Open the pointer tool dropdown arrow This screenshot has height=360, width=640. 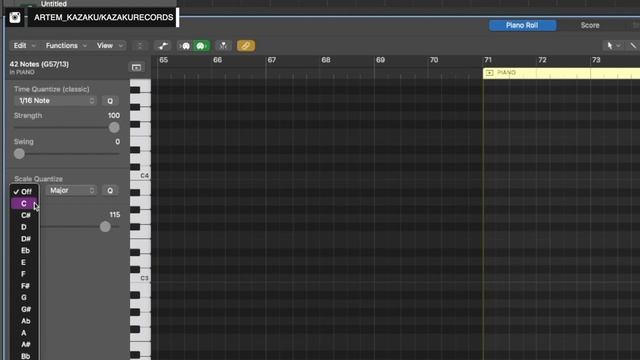coord(619,46)
